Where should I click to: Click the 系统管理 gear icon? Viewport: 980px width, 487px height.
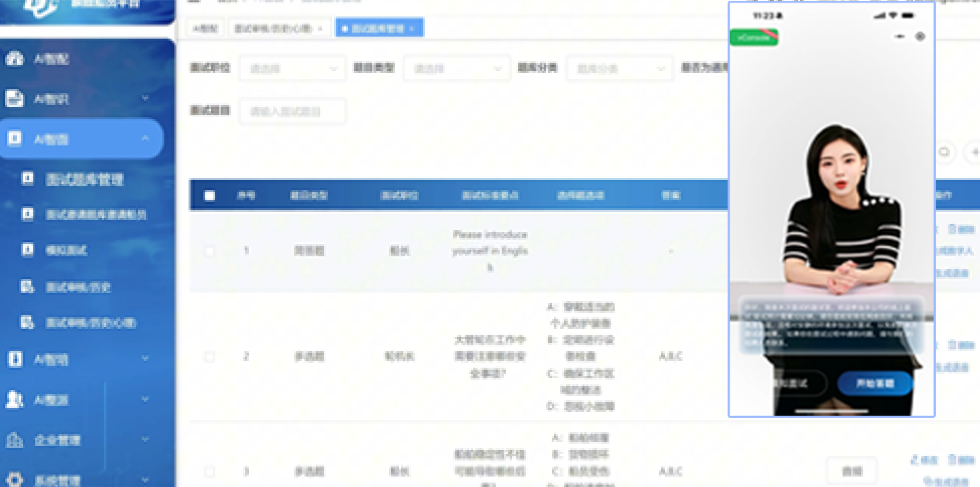[15, 479]
